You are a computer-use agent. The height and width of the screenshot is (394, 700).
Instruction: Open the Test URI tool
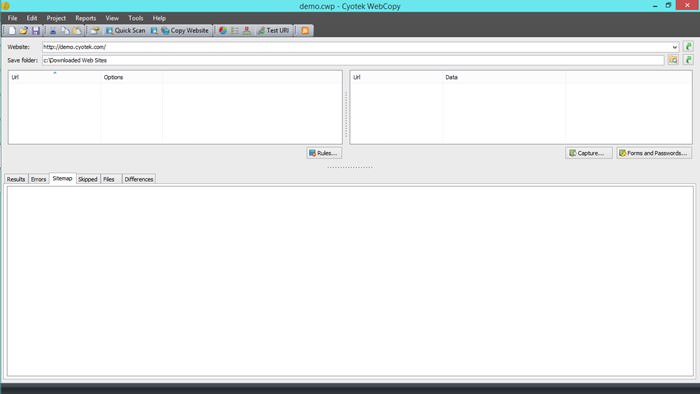click(273, 31)
